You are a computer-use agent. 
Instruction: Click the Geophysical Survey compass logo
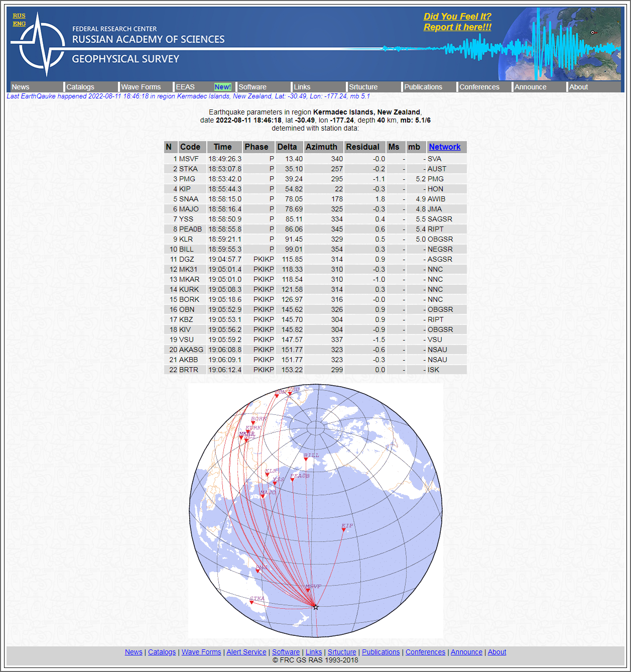pos(39,45)
